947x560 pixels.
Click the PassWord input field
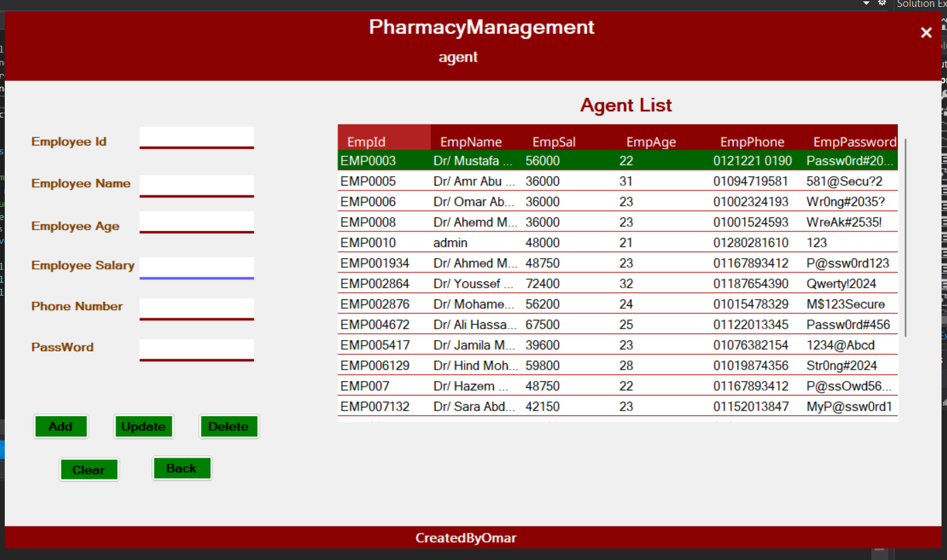click(x=197, y=348)
